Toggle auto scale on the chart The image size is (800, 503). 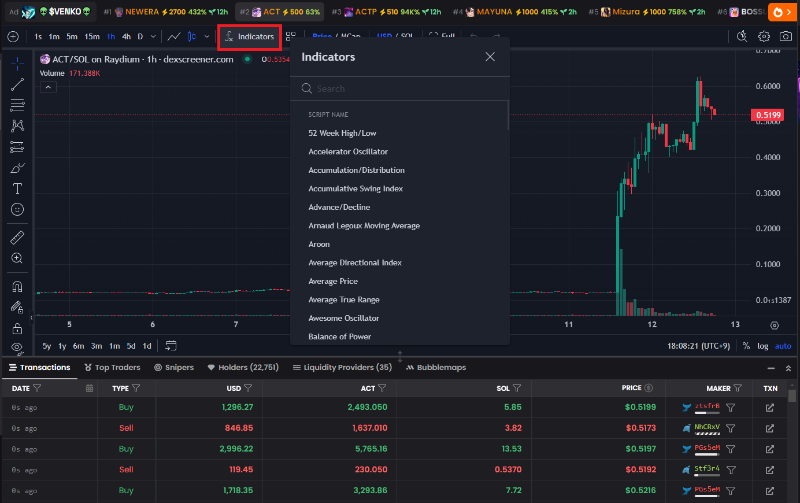pyautogui.click(x=783, y=346)
